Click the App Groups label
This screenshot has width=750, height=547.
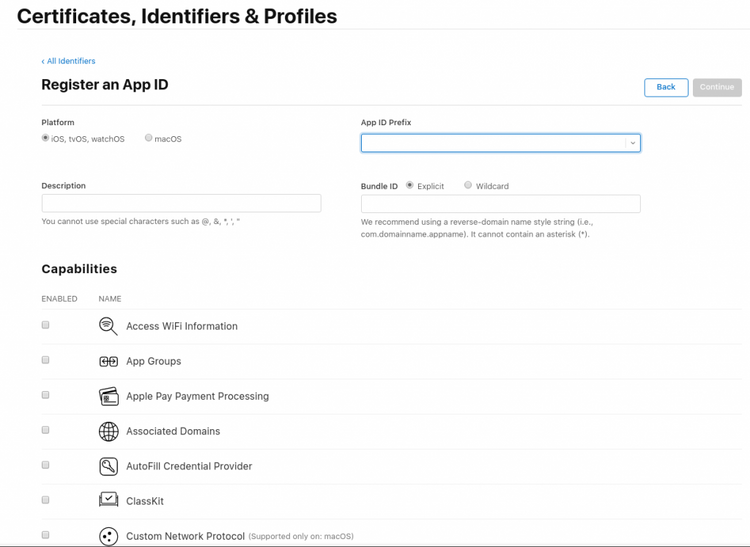point(154,361)
